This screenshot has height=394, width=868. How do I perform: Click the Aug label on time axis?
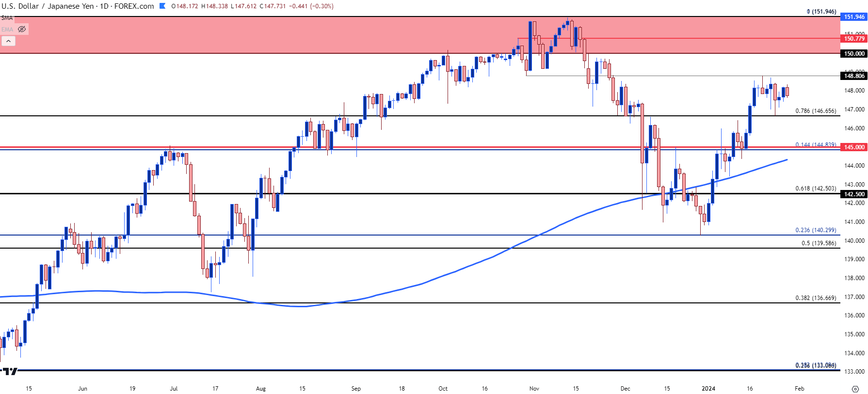tap(261, 389)
